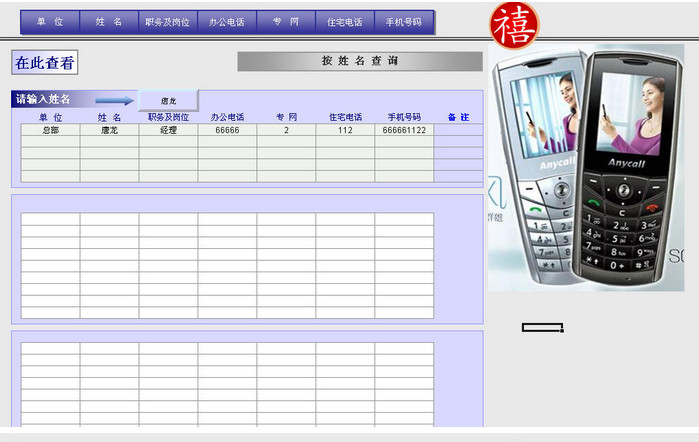
Task: Click the 专网 column header in results table
Action: click(x=287, y=117)
